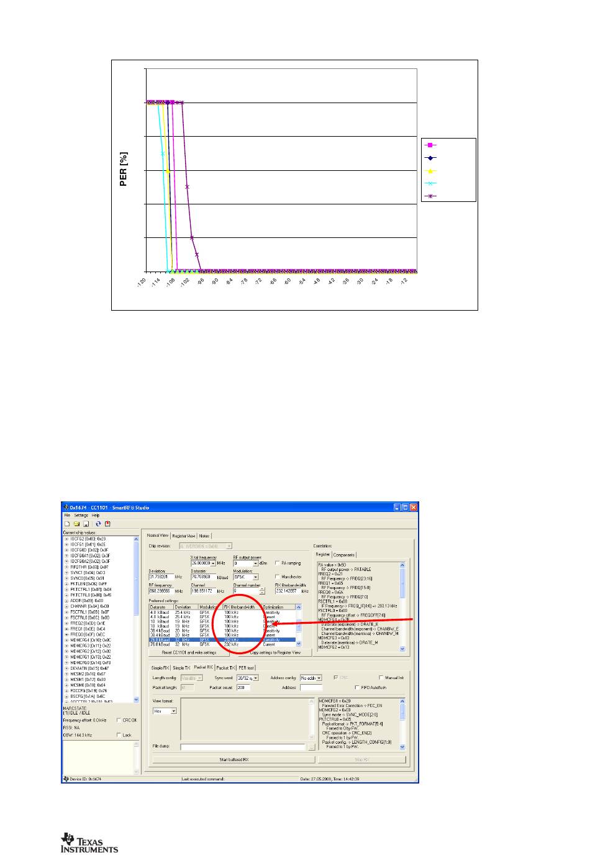Open the View format Hex dropdown
This screenshot has width=590, height=868.
click(x=173, y=711)
